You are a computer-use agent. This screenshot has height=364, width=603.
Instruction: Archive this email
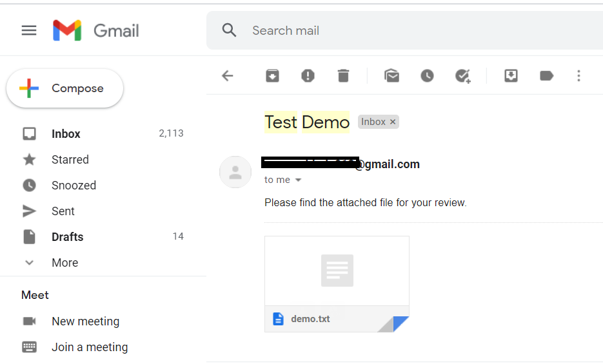click(273, 76)
